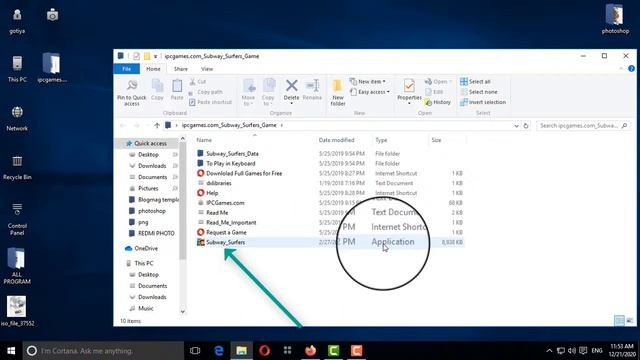This screenshot has height=360, width=640.
Task: Open the Move to menu
Action: (248, 93)
